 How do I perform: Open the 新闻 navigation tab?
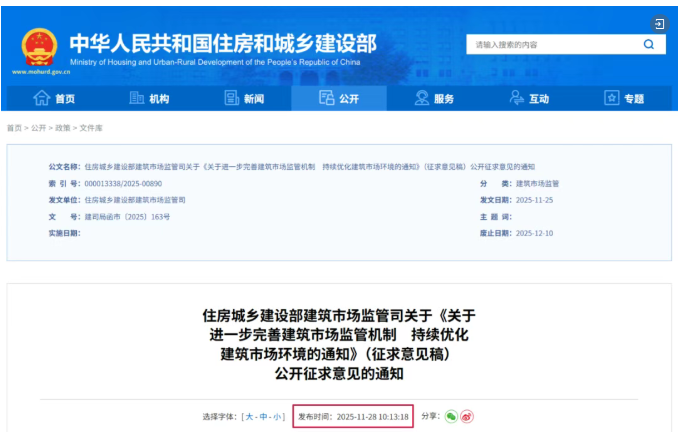click(x=244, y=98)
